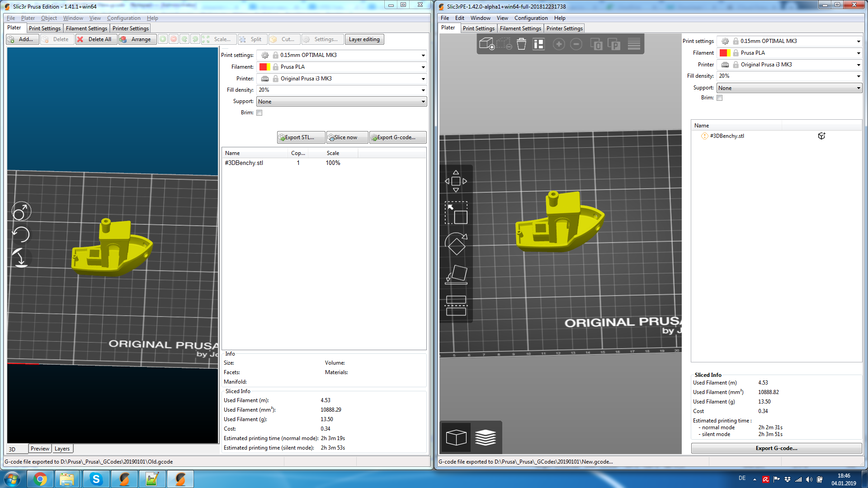Viewport: 868px width, 488px height.
Task: Click the Layer editing icon in right toolbar
Action: point(634,44)
